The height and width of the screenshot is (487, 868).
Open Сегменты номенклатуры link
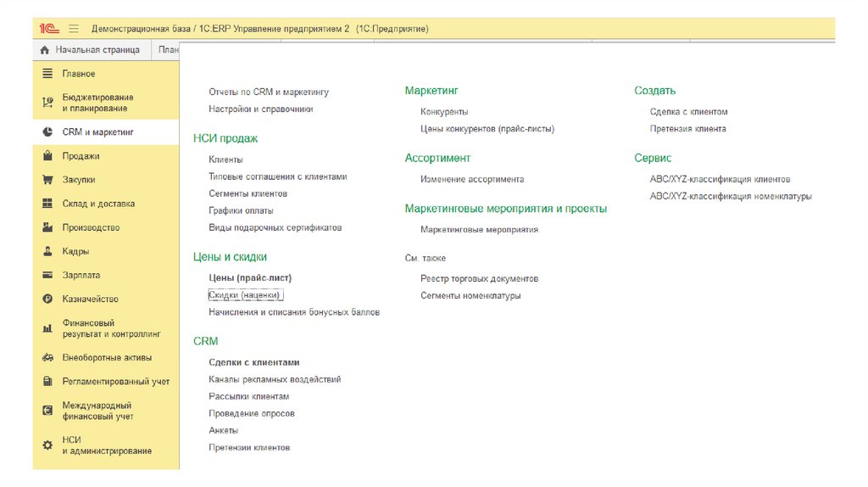click(470, 296)
